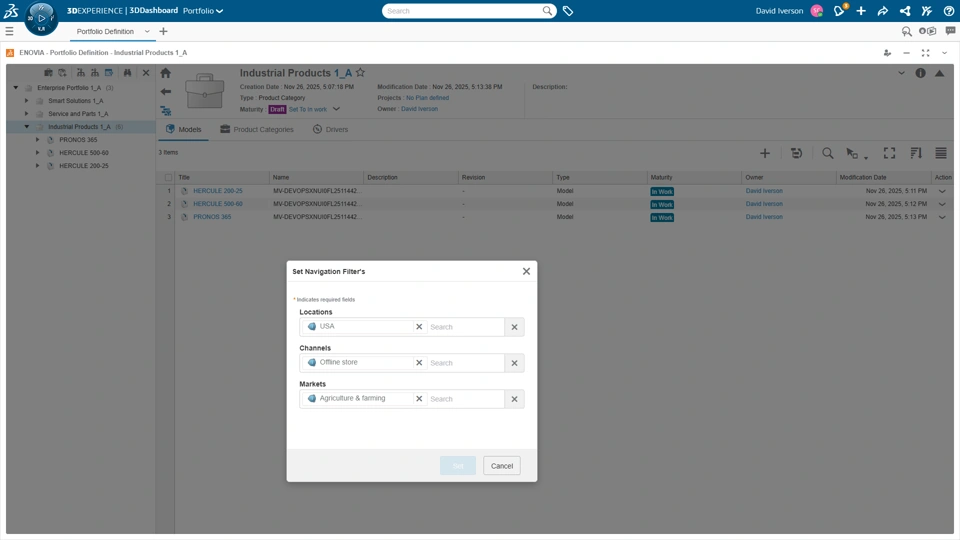Open HERCULE 500-60 title link in table
Image resolution: width=960 pixels, height=540 pixels.
tap(218, 204)
